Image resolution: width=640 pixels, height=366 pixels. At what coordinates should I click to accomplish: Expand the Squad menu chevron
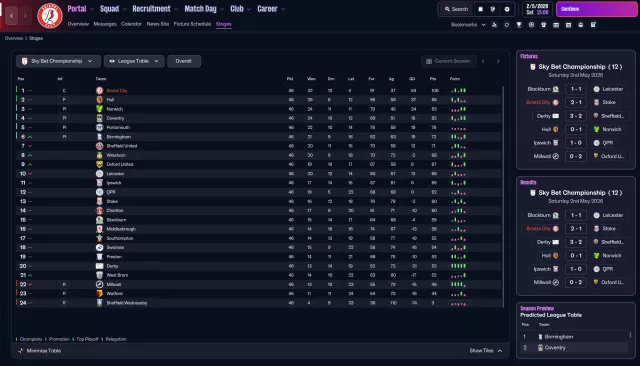click(124, 9)
